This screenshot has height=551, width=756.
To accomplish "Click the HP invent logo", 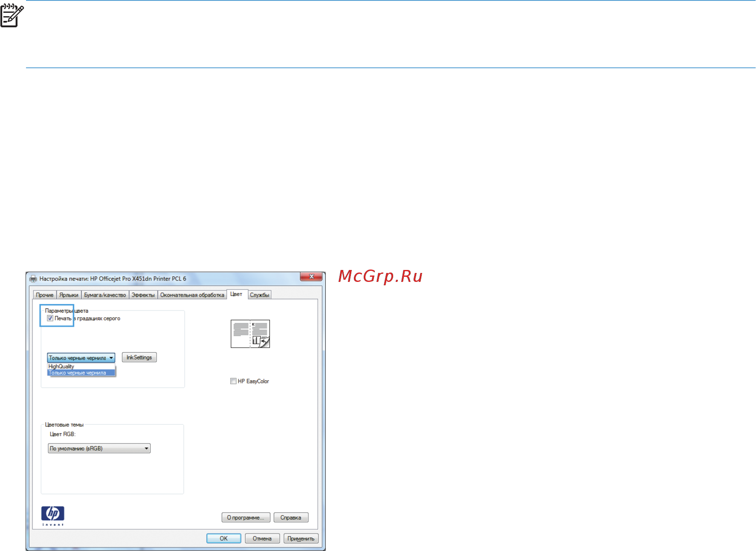I will 53,516.
